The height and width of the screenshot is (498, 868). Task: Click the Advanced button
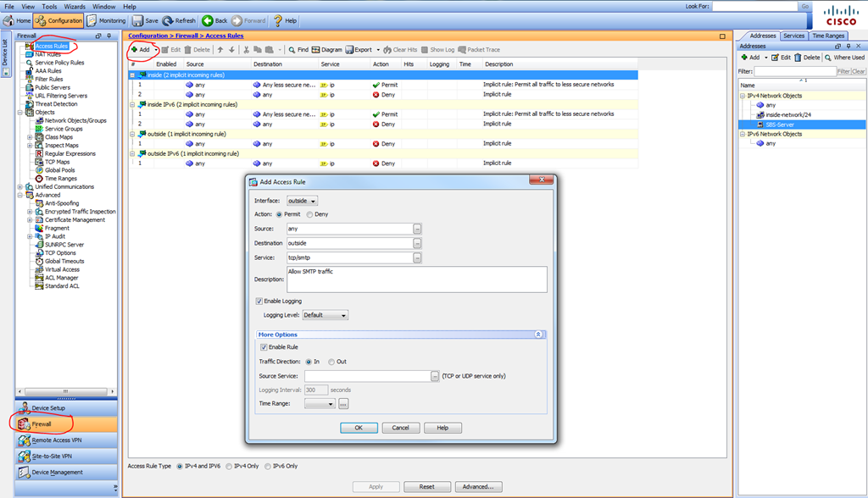click(x=478, y=487)
